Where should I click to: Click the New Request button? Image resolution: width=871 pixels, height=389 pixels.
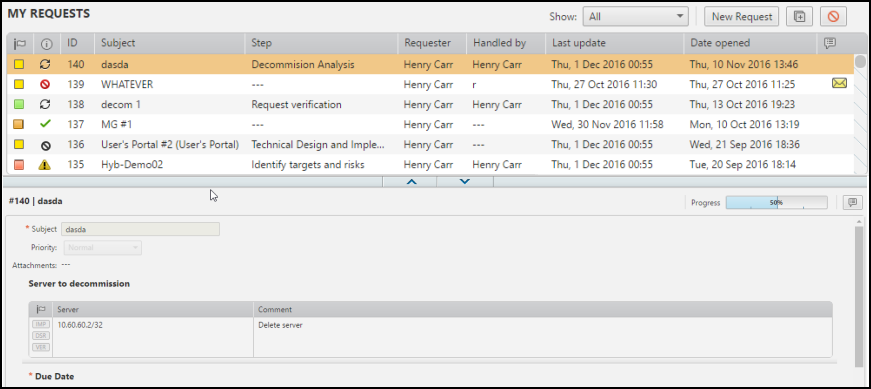pos(742,17)
